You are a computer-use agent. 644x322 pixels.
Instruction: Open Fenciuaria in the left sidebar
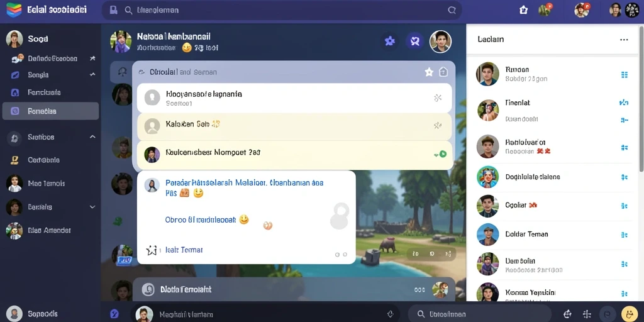(45, 92)
